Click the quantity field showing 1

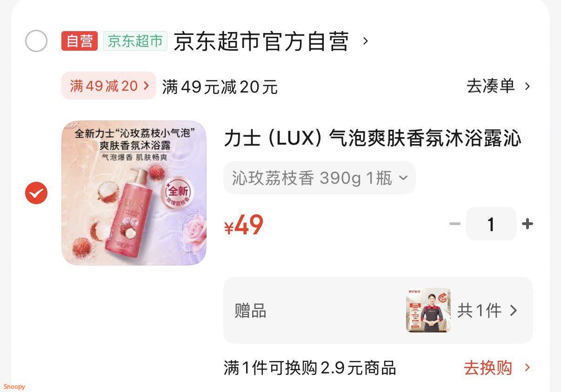coord(491,224)
